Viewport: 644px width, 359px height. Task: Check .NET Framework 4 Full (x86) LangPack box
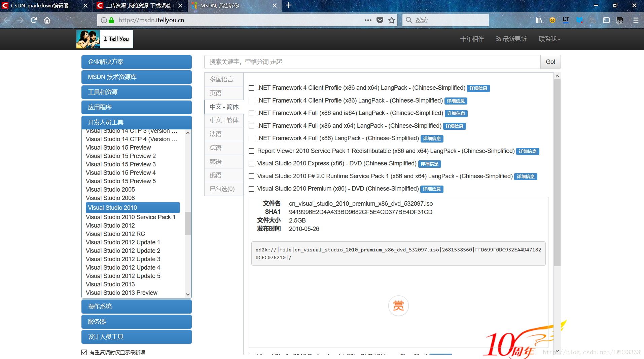(x=251, y=138)
